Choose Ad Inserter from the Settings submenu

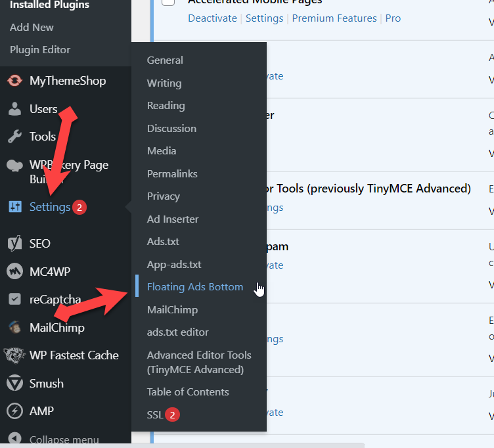pyautogui.click(x=173, y=219)
